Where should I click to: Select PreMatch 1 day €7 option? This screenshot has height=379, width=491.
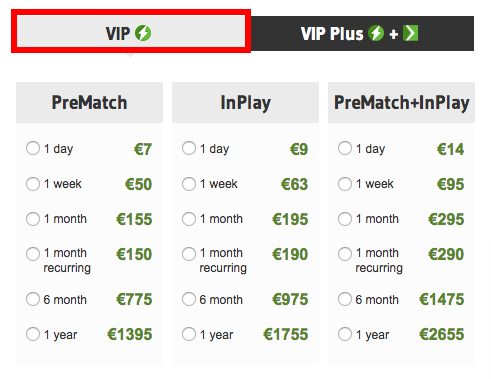tap(33, 148)
